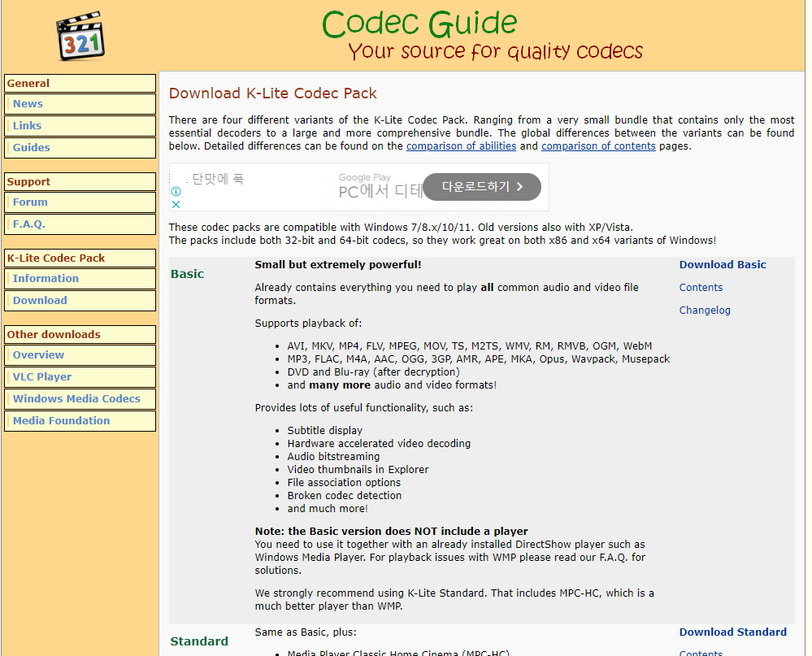
Task: Follow the comparison of contents link
Action: click(x=598, y=146)
